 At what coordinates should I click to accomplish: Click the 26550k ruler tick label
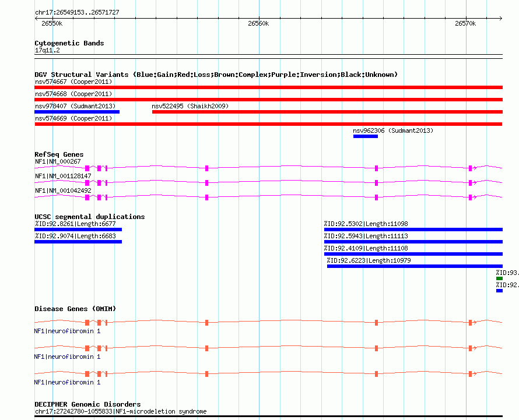[x=52, y=23]
